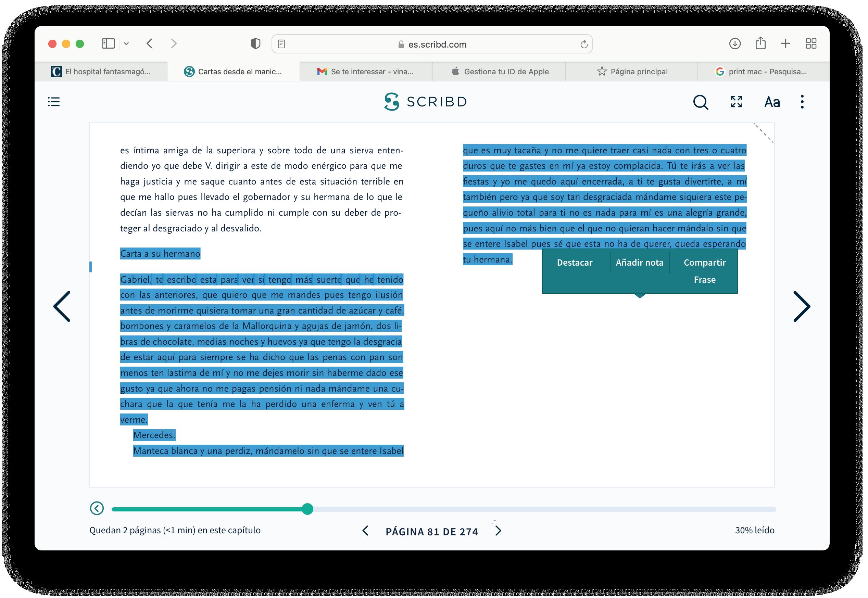
Task: Go back in Safari history
Action: coord(150,43)
